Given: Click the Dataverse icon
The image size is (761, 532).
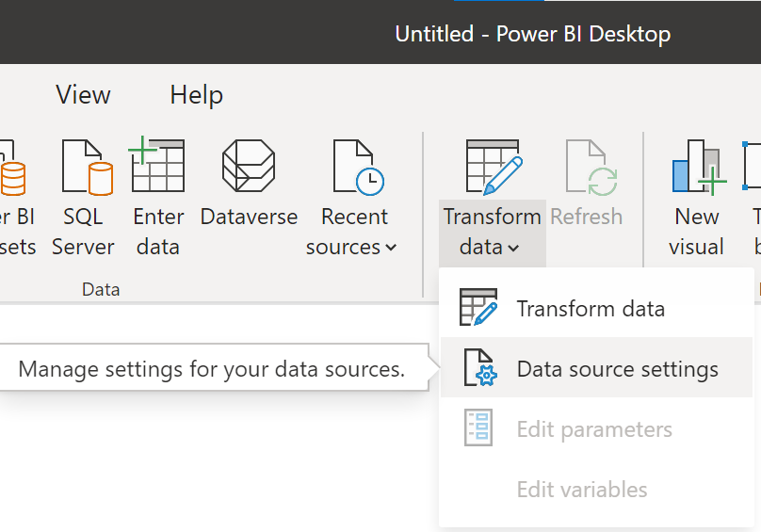Looking at the screenshot, I should pyautogui.click(x=249, y=165).
